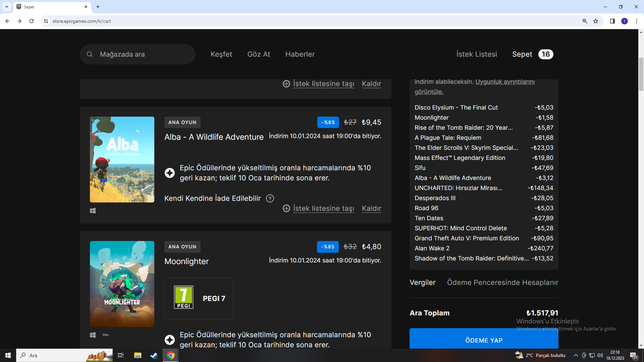Screen dimensions: 644x362
Task: Open the Chrome zoom indicator icon
Action: pos(585,21)
